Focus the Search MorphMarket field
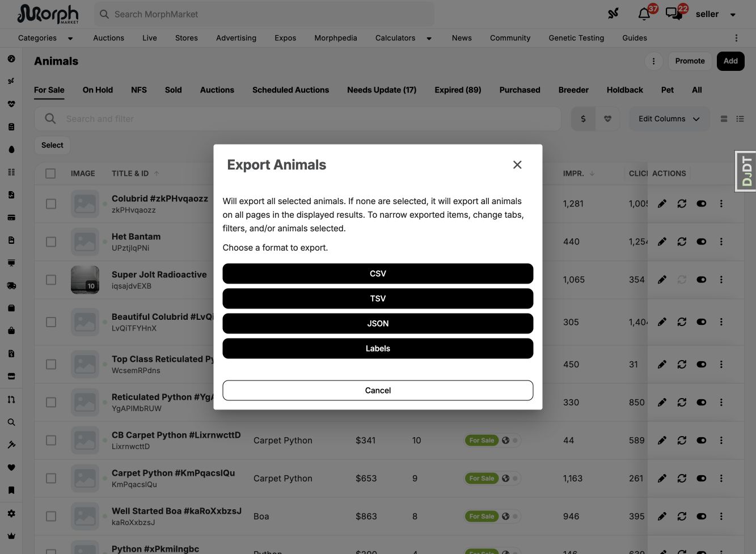Viewport: 756px width, 554px height. [x=264, y=14]
